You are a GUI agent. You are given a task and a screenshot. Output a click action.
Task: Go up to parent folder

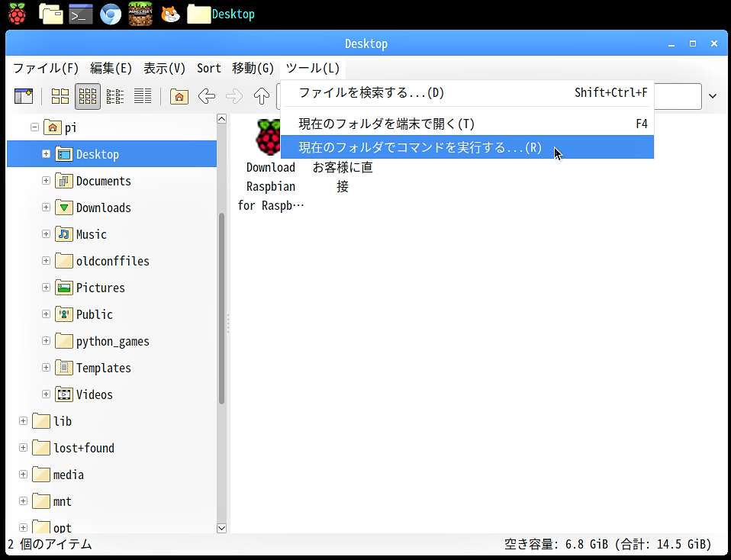point(262,97)
